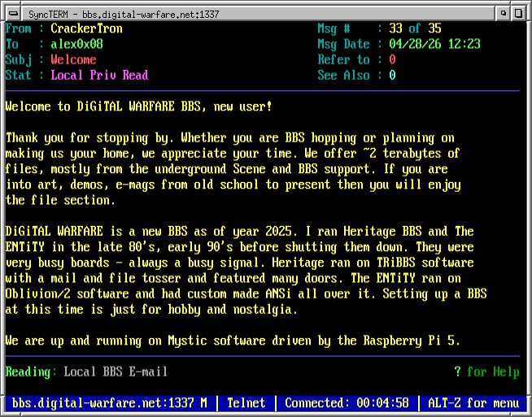Click ALT-Z for menu in status bar
This screenshot has height=417, width=532.
473,403
